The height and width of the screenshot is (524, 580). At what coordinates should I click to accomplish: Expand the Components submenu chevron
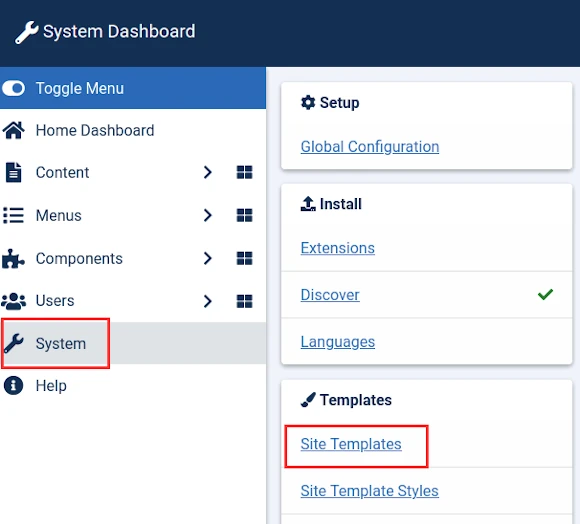(x=208, y=258)
